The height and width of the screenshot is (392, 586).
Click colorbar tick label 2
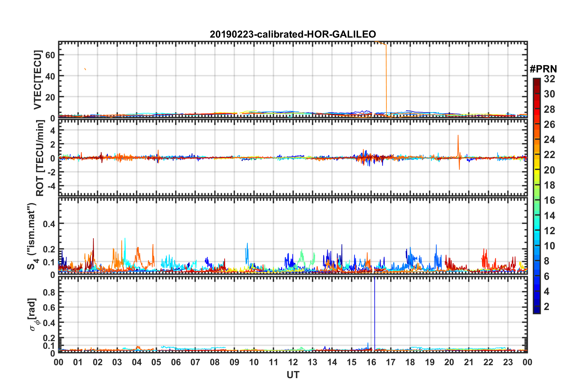tap(547, 307)
